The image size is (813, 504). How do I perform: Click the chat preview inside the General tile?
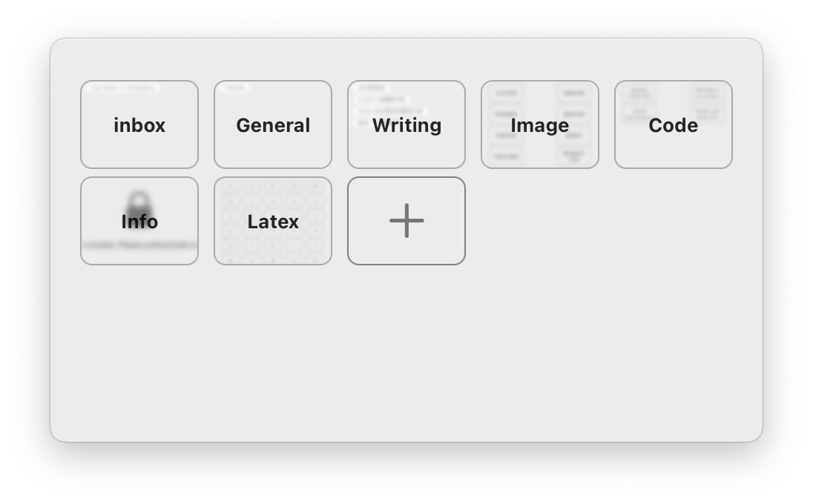[233, 87]
